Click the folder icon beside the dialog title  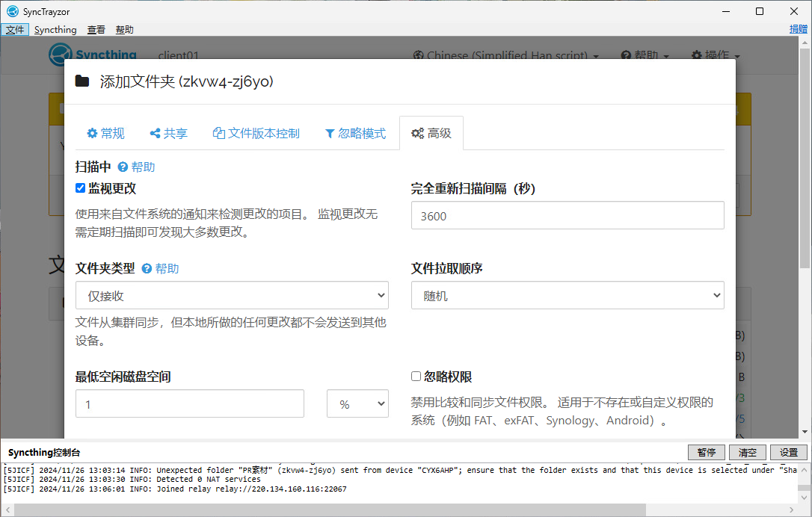pyautogui.click(x=81, y=81)
